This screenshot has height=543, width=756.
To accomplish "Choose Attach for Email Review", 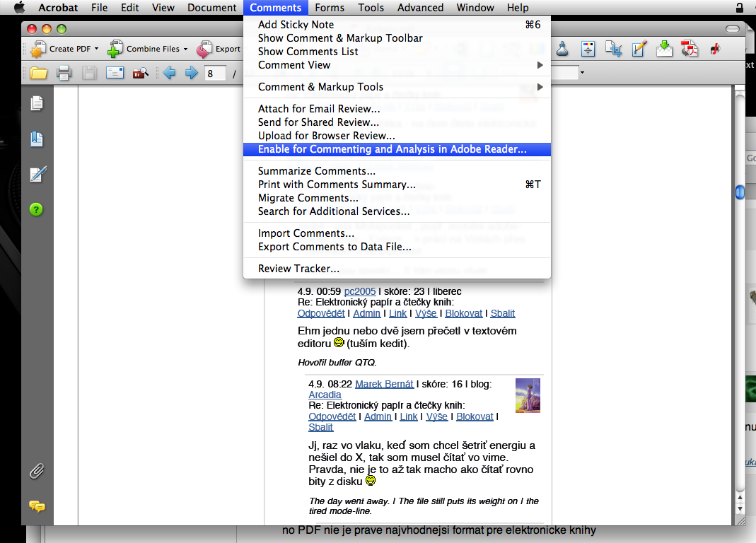I will click(x=397, y=109).
